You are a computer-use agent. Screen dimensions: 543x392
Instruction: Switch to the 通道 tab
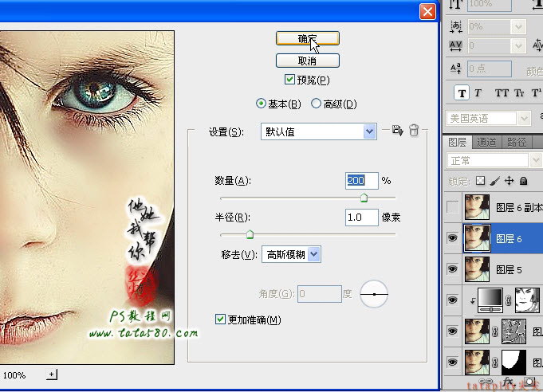pyautogui.click(x=486, y=142)
